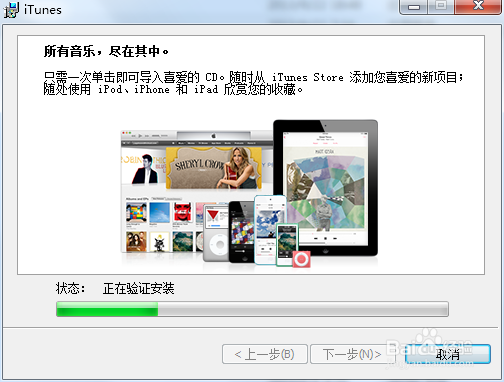Click the disabled Back (上一步) button
The height and width of the screenshot is (382, 504).
(x=265, y=354)
